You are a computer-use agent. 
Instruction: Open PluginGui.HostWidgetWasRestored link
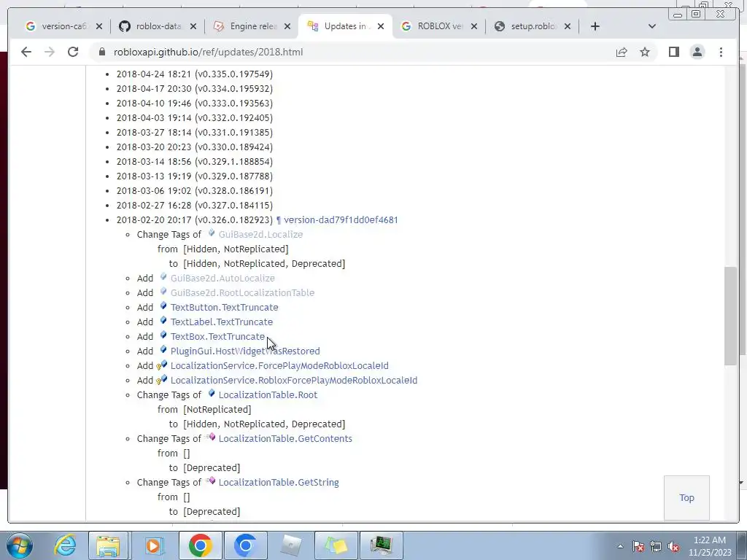pos(245,351)
